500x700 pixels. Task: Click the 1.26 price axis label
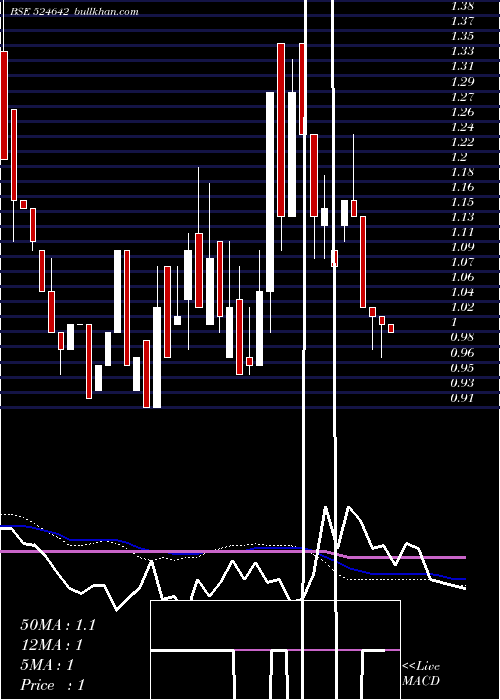pos(462,112)
